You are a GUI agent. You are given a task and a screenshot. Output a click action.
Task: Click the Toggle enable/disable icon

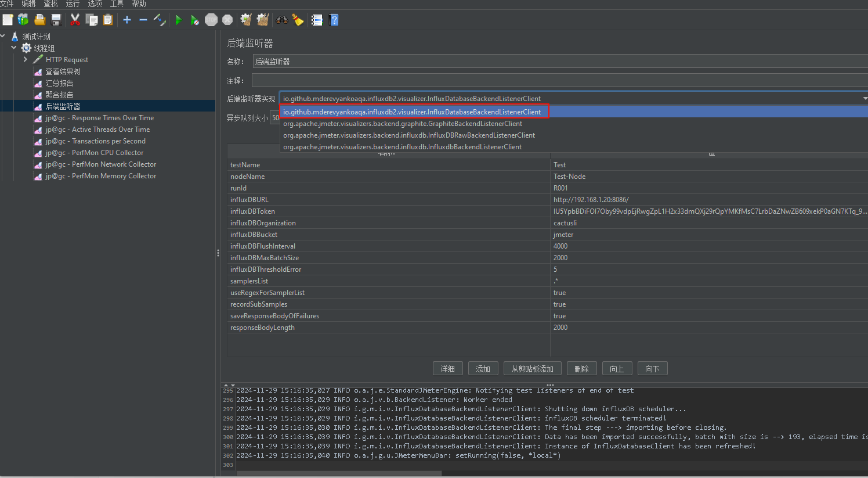click(160, 20)
